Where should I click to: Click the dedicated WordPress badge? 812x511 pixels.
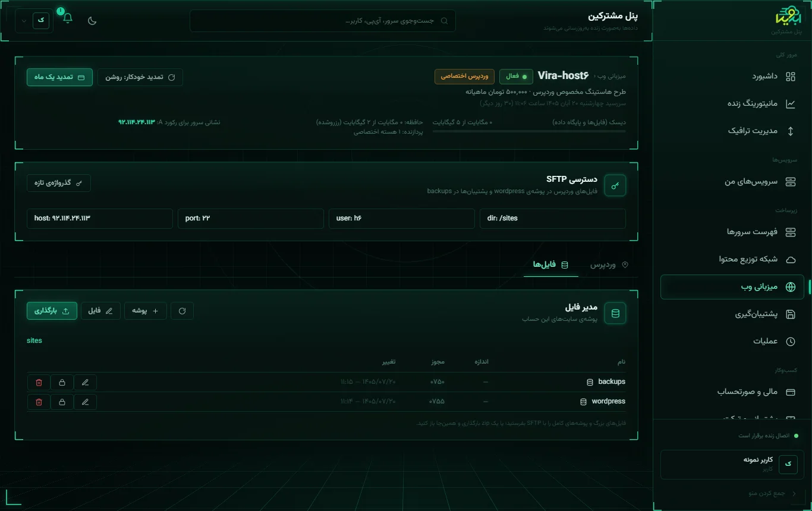[464, 77]
